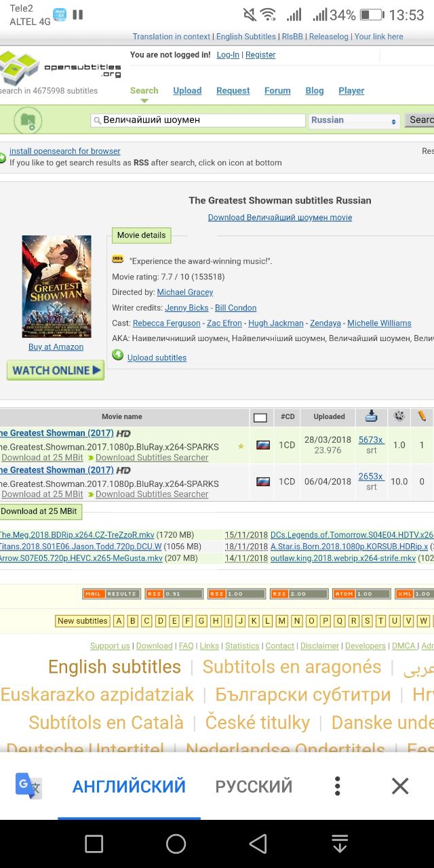Click the Google Translate icon
The width and height of the screenshot is (434, 868).
tap(28, 786)
